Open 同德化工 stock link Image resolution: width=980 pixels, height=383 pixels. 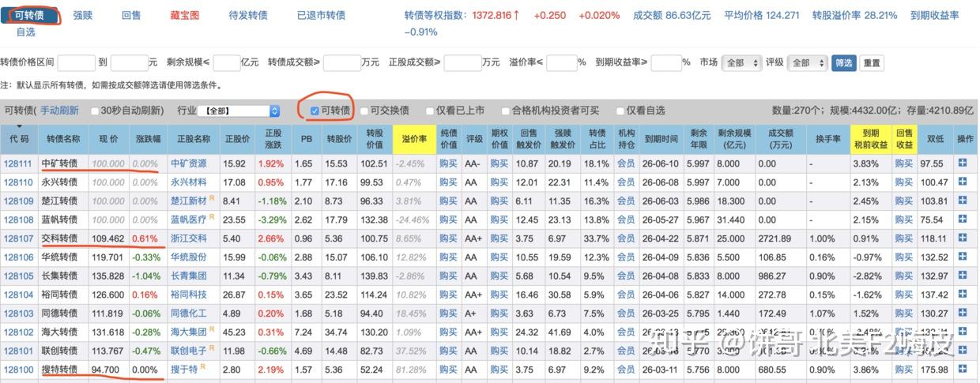click(189, 313)
